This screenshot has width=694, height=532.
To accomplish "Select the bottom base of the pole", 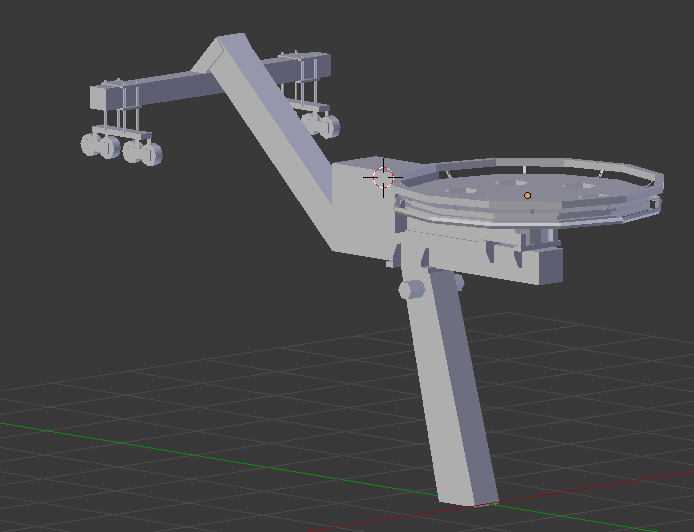I will point(468,492).
